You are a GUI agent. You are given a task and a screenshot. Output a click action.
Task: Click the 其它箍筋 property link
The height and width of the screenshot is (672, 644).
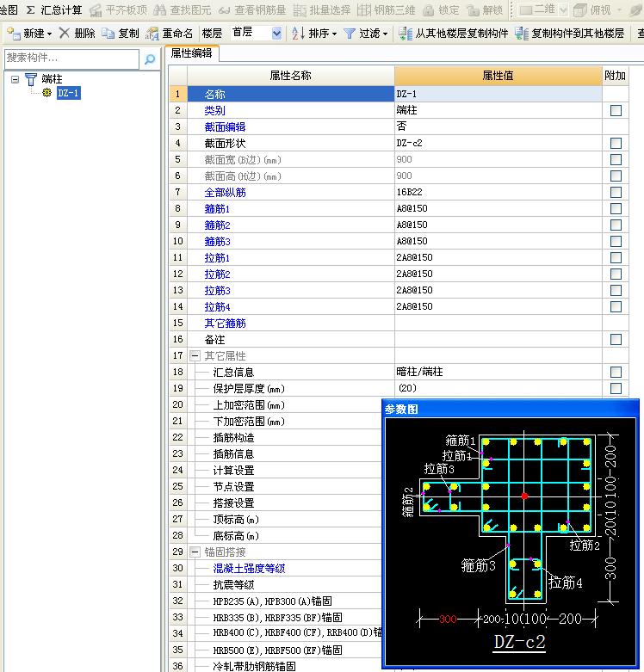225,324
